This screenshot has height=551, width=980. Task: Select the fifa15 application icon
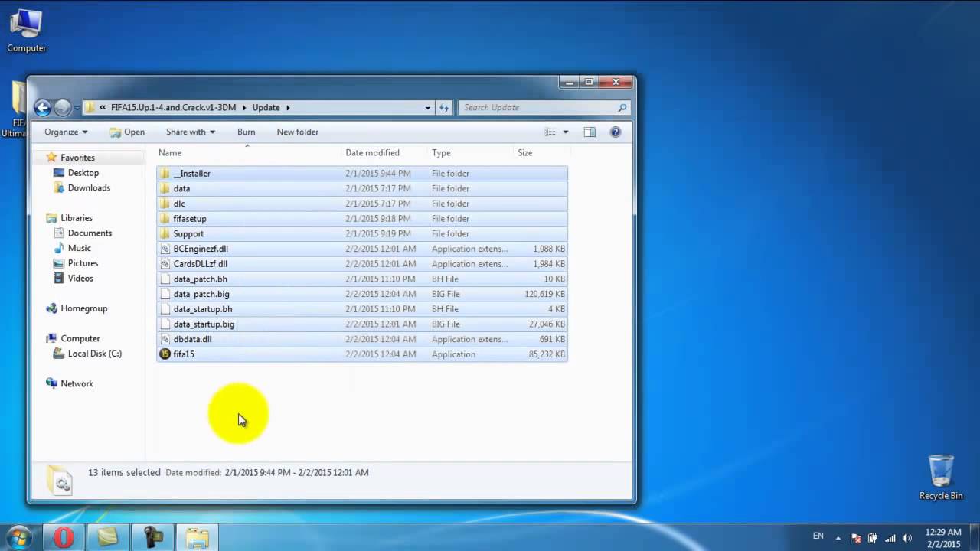pos(165,354)
